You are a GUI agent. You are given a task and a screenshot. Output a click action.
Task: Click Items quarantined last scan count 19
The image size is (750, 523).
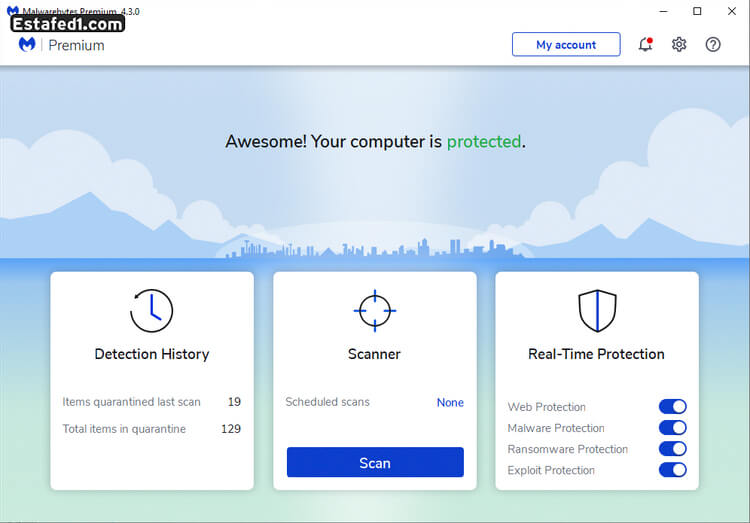pyautogui.click(x=234, y=402)
